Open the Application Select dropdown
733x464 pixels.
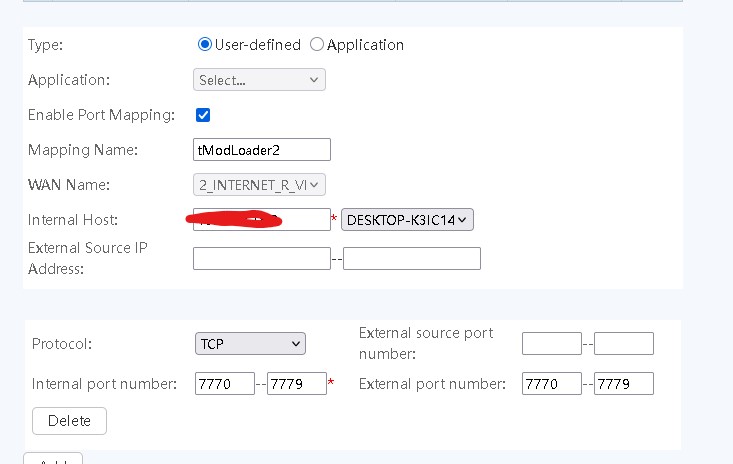(259, 79)
